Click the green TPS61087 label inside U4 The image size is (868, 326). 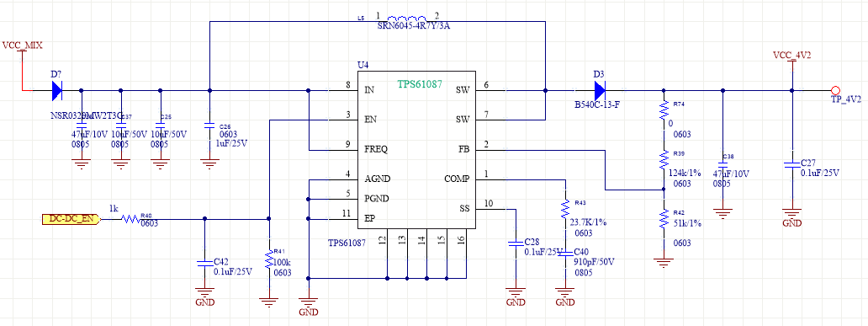tap(419, 84)
